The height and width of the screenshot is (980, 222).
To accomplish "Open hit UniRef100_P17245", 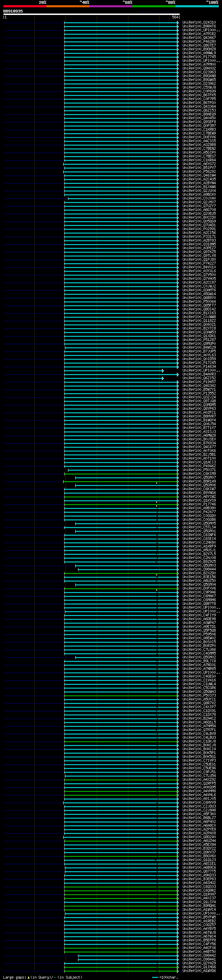I will [x=199, y=363].
